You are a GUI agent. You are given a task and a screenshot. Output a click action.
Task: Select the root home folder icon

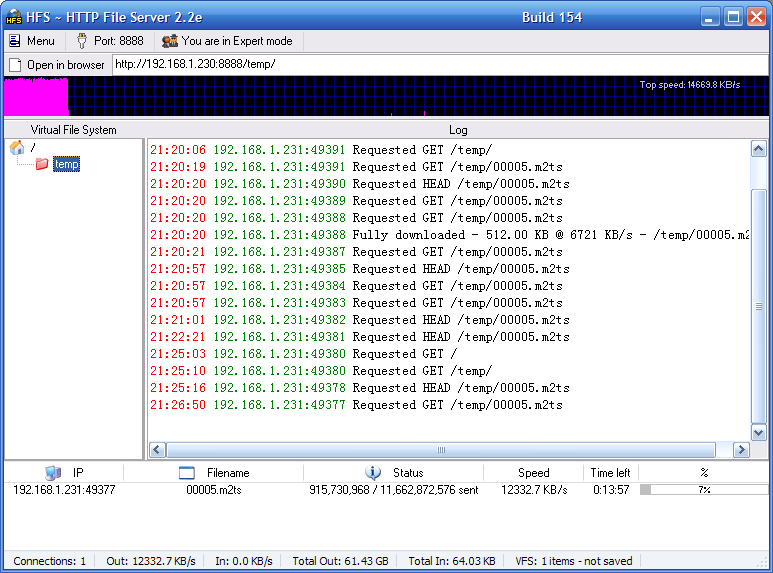point(17,148)
